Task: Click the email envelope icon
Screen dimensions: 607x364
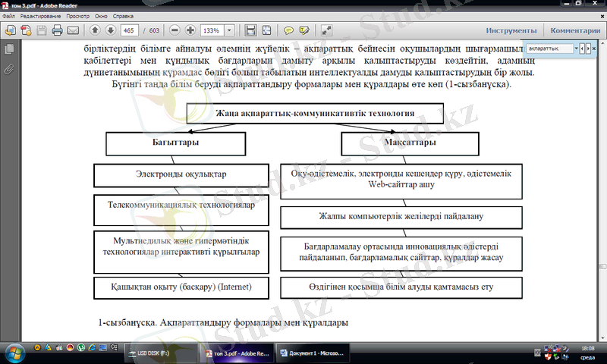Action: coord(74,30)
